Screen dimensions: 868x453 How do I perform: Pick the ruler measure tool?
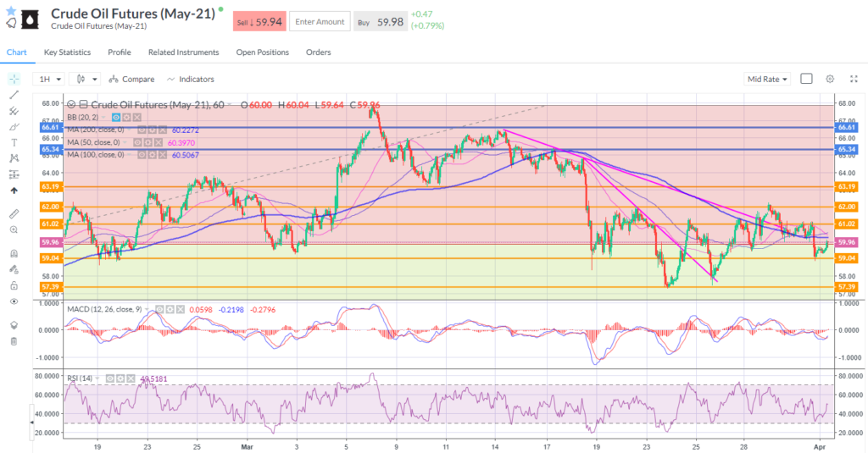tap(14, 213)
